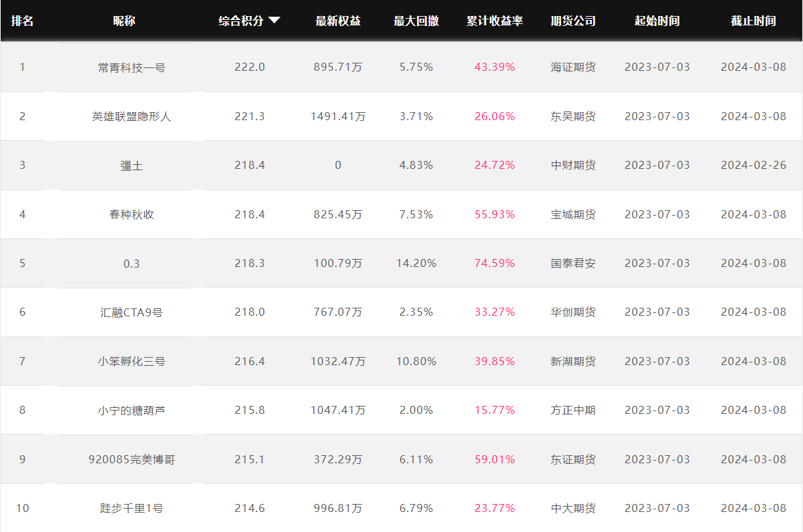Select equity value 100.79万
Screen dimensions: 803x532
338,263
